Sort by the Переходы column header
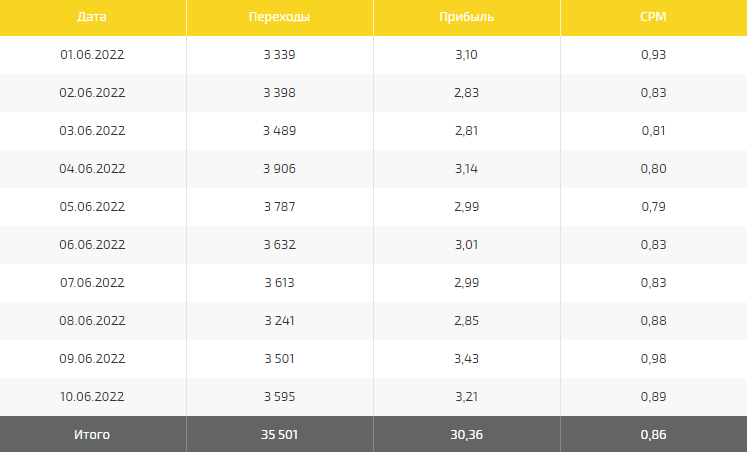 point(279,17)
